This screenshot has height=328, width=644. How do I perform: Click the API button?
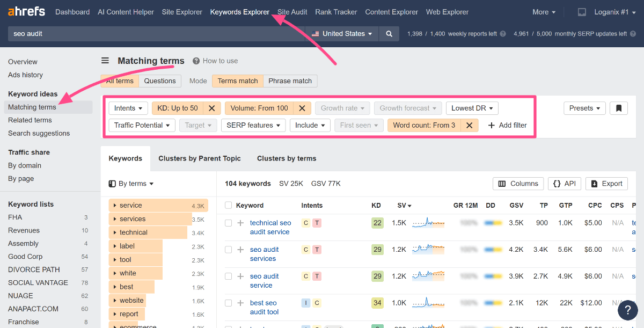pyautogui.click(x=565, y=184)
